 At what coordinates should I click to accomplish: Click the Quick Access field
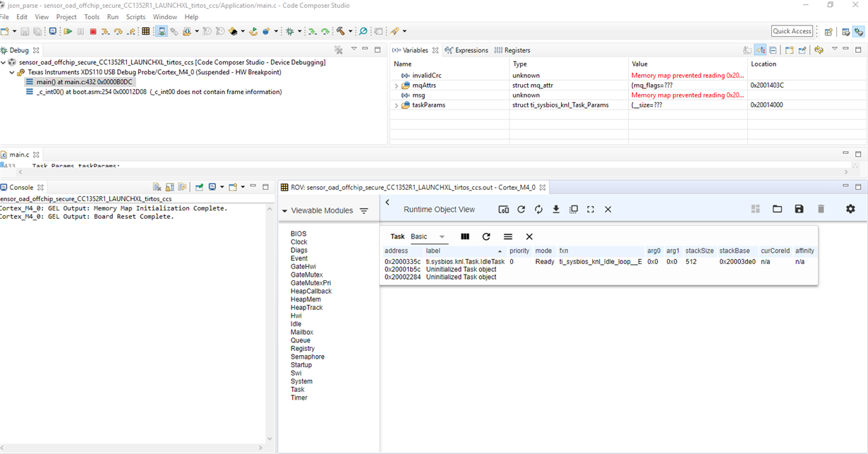[792, 31]
